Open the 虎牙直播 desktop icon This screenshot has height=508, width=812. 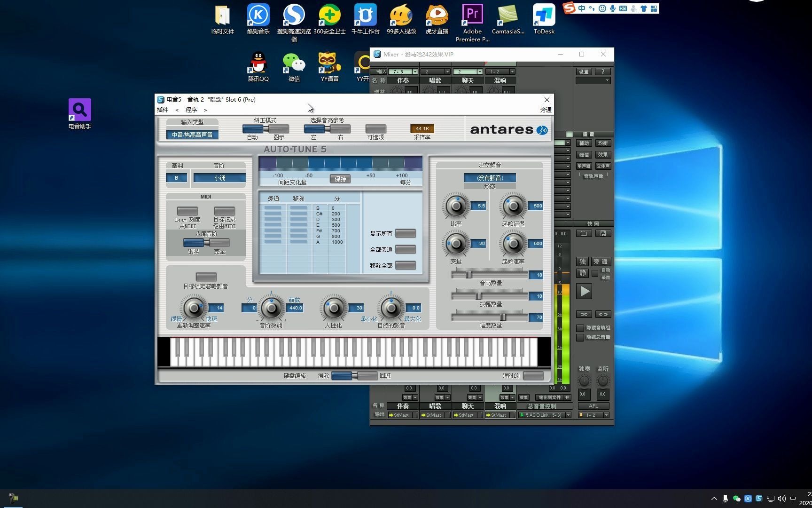437,19
